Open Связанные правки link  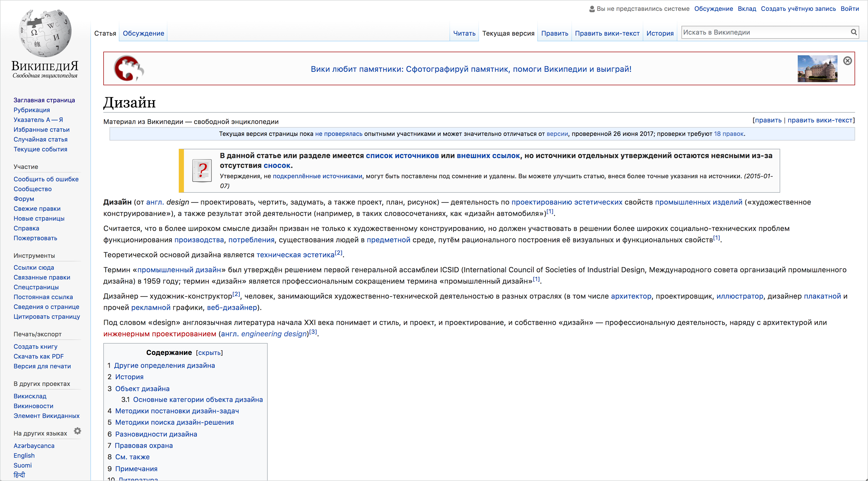pos(42,277)
